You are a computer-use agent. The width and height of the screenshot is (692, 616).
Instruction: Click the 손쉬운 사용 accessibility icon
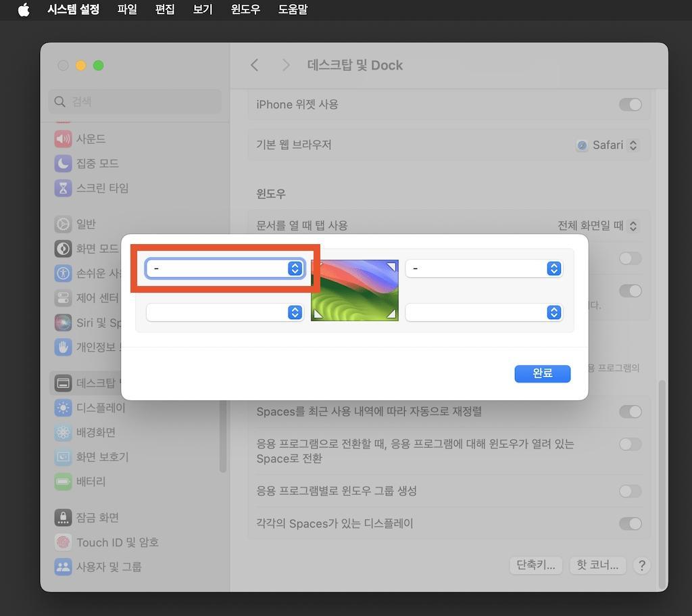63,273
